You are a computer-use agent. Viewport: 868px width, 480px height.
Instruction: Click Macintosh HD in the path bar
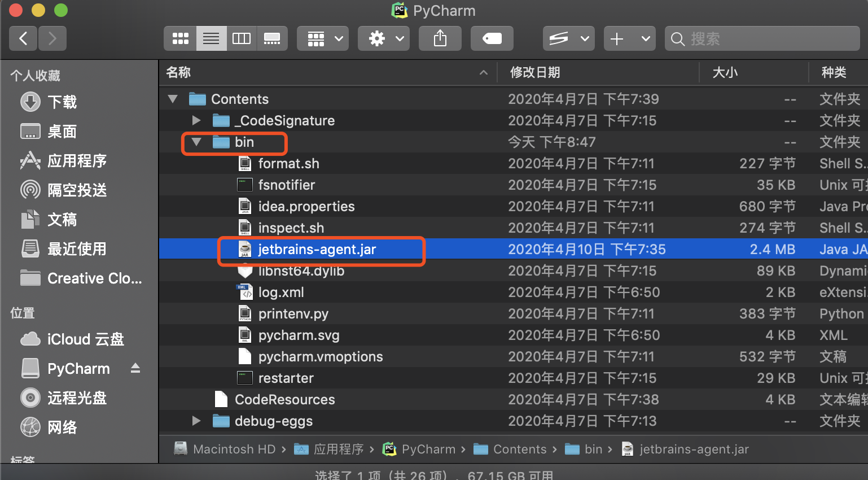tap(225, 449)
